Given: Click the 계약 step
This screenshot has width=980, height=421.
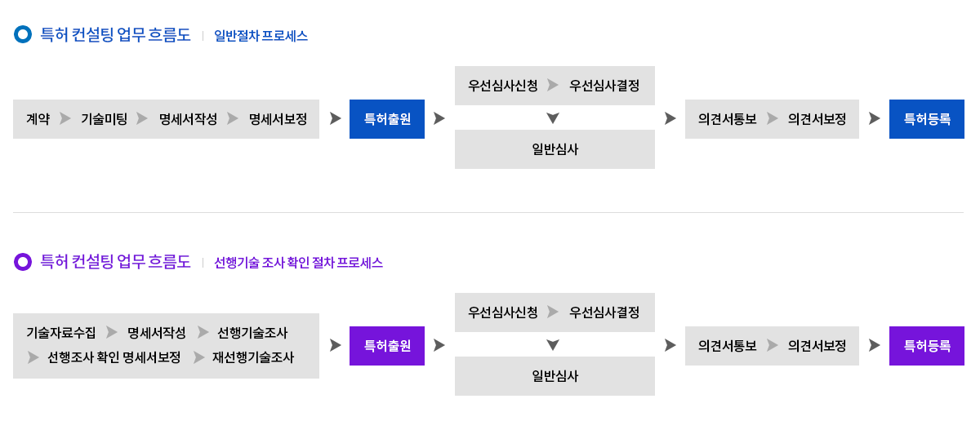Looking at the screenshot, I should (38, 118).
